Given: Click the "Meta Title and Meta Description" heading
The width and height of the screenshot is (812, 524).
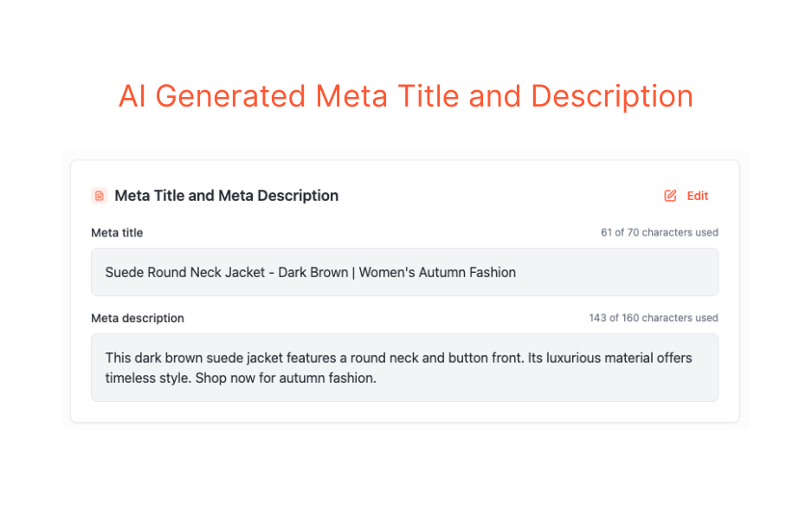Looking at the screenshot, I should 226,196.
